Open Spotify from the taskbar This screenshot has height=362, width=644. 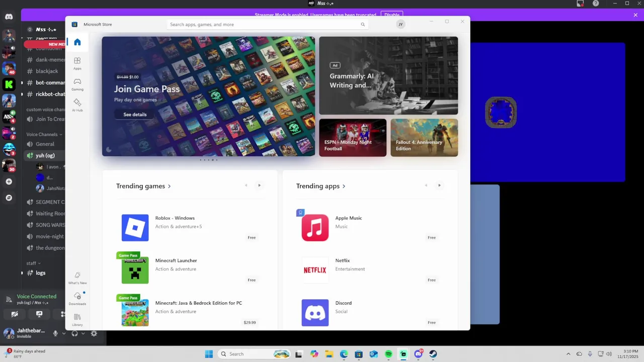click(x=388, y=354)
